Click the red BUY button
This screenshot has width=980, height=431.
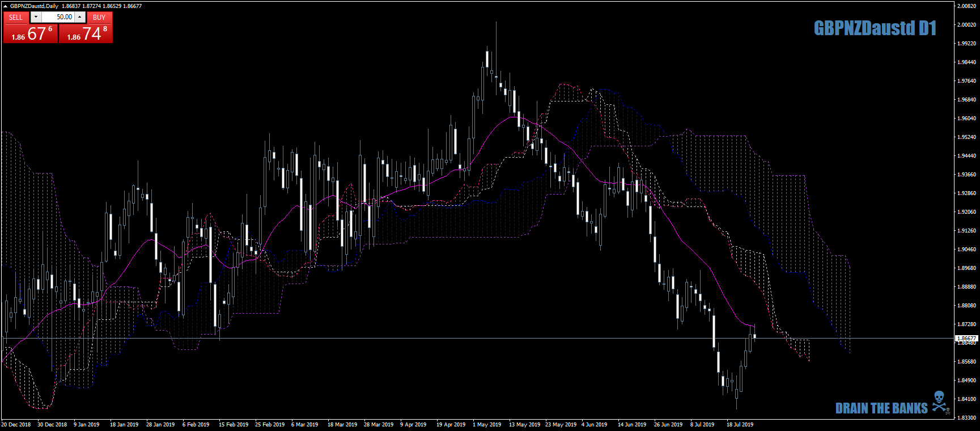pos(99,17)
